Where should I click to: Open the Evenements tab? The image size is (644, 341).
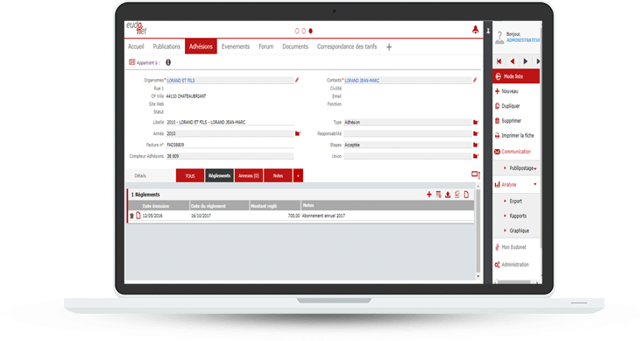coord(236,46)
